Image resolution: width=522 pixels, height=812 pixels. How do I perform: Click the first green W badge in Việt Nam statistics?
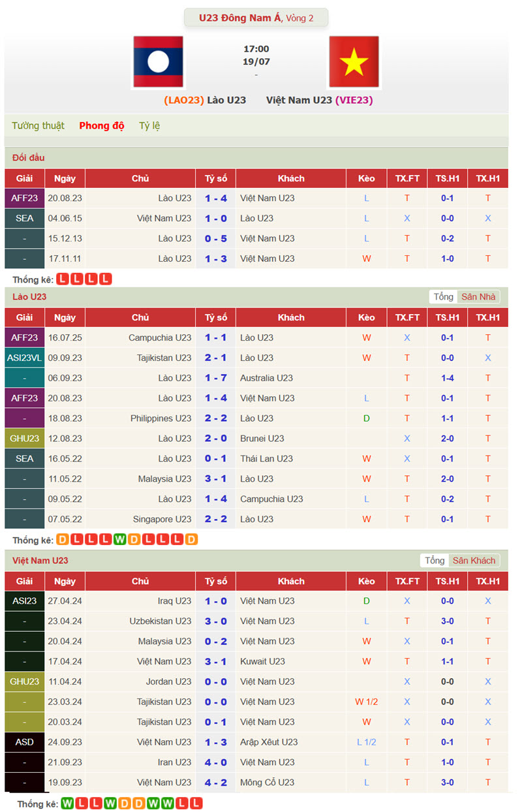click(x=67, y=804)
